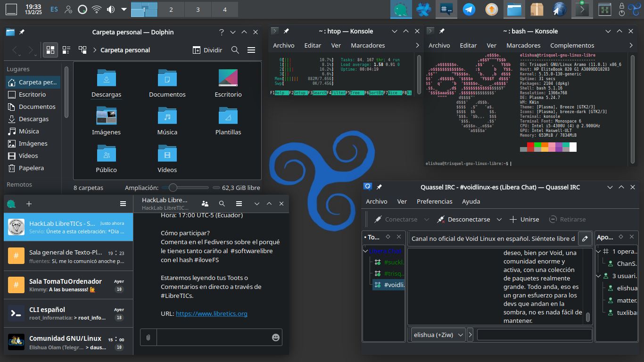
Task: Switch to virtual desktop 3
Action: click(x=198, y=9)
